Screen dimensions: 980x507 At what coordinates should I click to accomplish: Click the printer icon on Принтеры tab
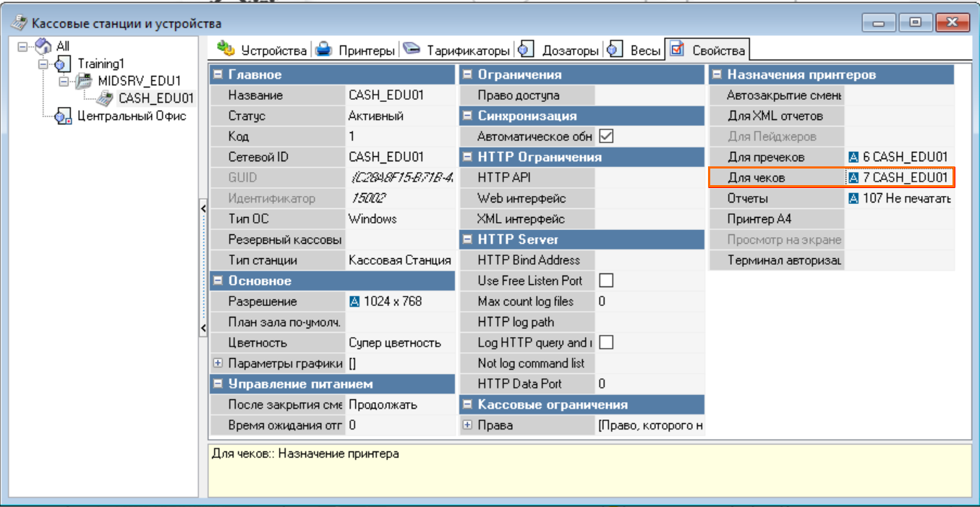click(x=324, y=49)
